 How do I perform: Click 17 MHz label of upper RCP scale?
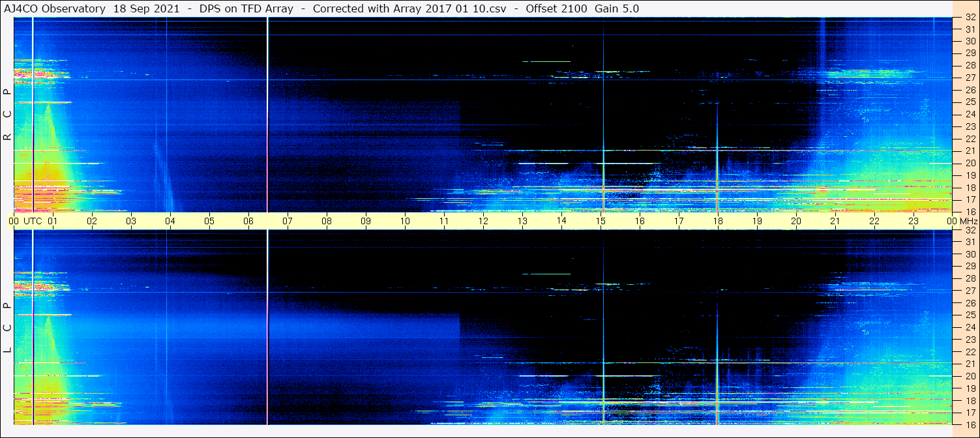(970, 199)
